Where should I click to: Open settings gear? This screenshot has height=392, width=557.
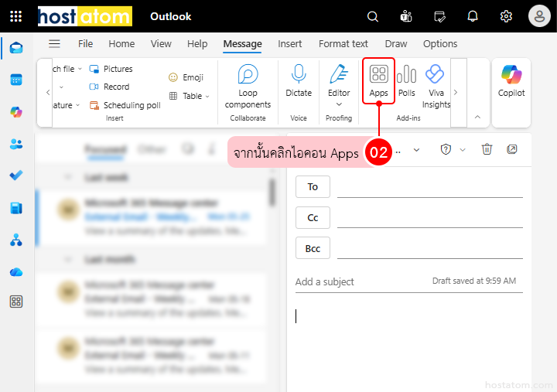click(506, 16)
